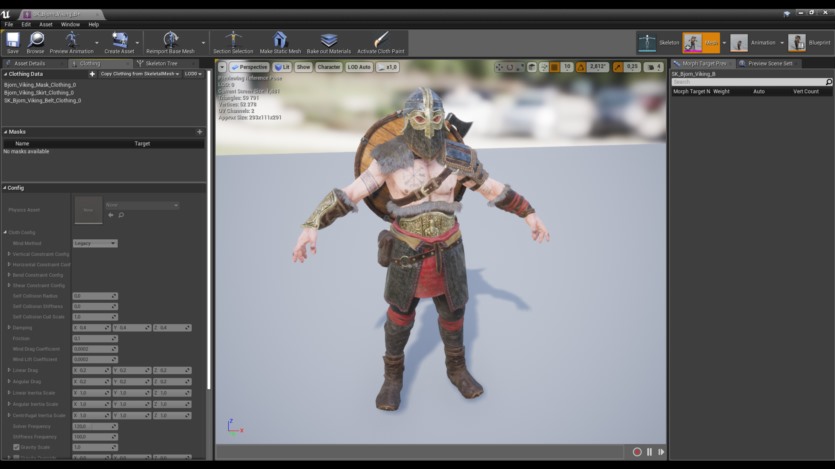The image size is (835, 469).
Task: Open the Edit menu
Action: click(26, 24)
